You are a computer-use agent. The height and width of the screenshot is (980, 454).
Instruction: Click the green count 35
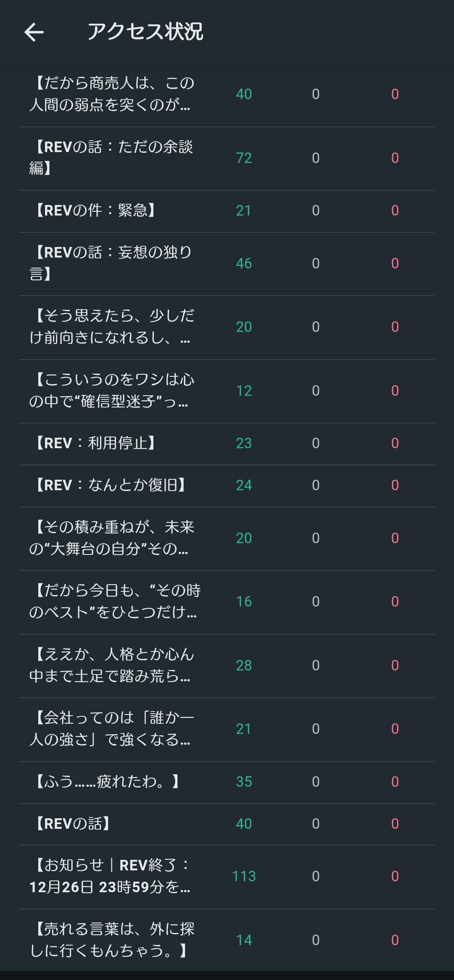244,782
